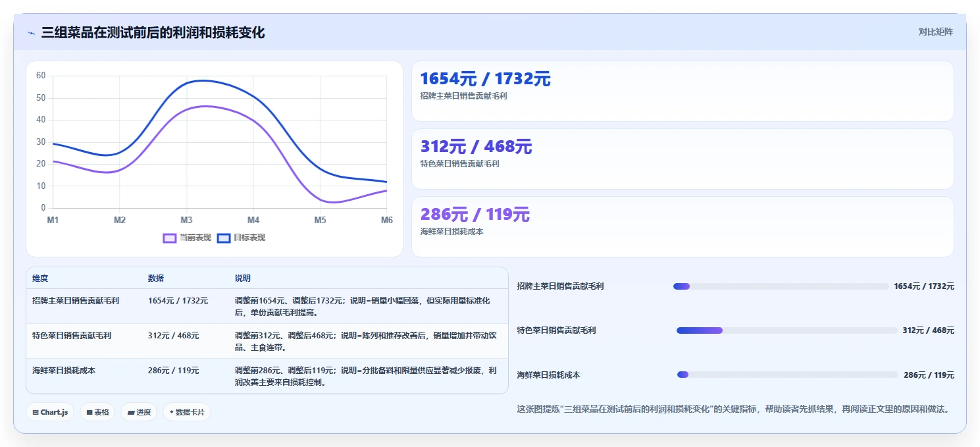The height and width of the screenshot is (447, 980).
Task: Click the description starting 调整前312元
Action: point(365,342)
